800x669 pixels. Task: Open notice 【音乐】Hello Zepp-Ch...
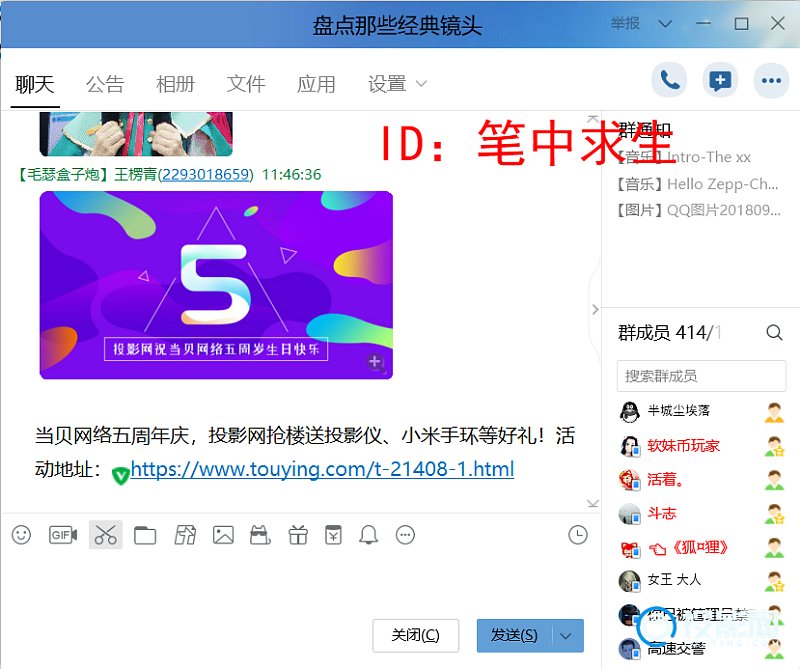click(697, 184)
